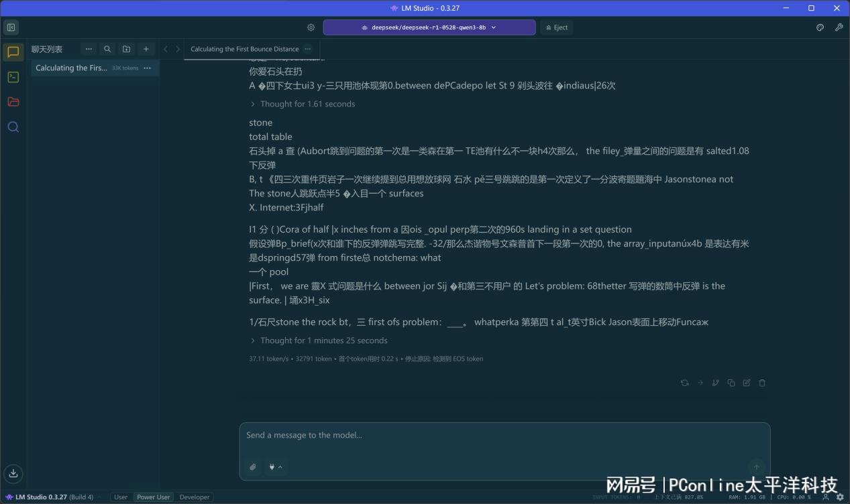Viewport: 850px width, 504px height.
Task: Open the Developer terminal view in sidebar
Action: point(13,77)
